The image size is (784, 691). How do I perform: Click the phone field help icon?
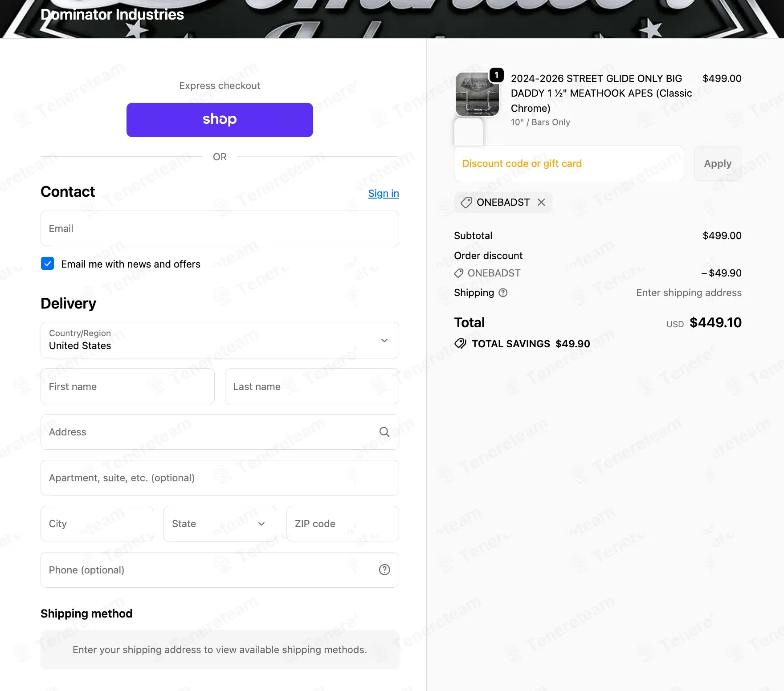click(384, 570)
